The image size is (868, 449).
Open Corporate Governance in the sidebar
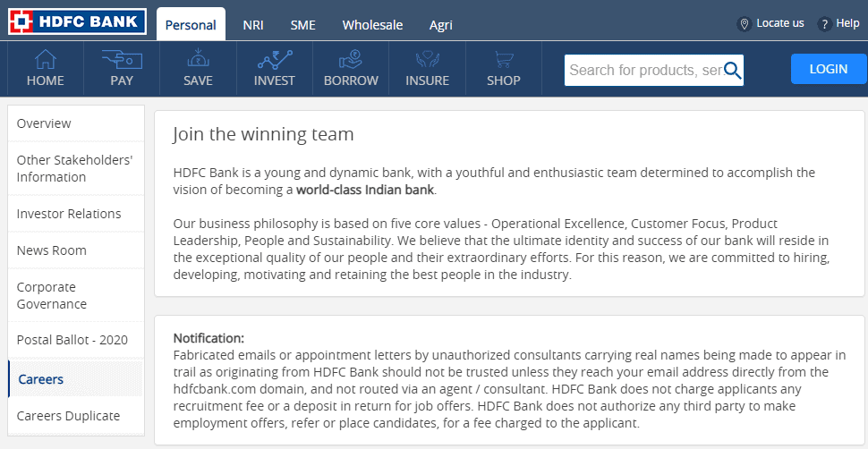click(x=76, y=296)
